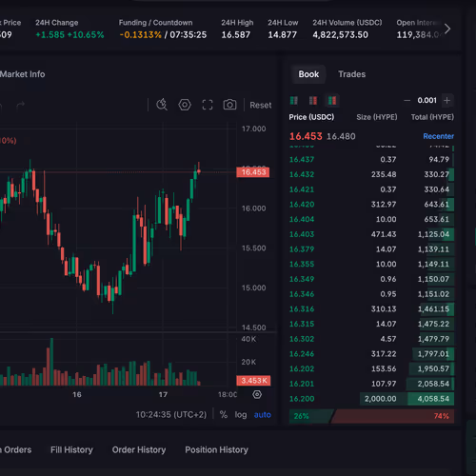Select bid price 16.379 in order book
Screen dimensions: 476x476
pos(302,249)
